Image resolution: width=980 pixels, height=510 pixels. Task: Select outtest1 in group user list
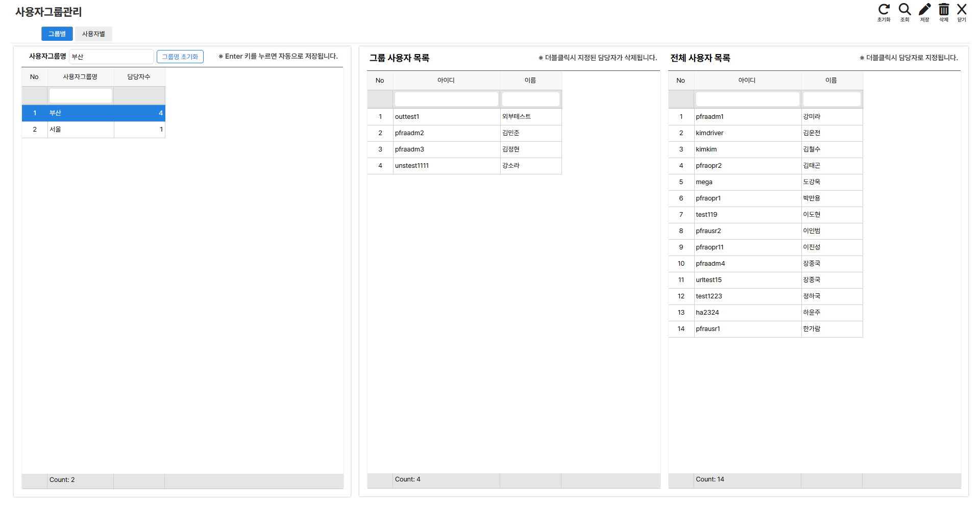(x=464, y=117)
